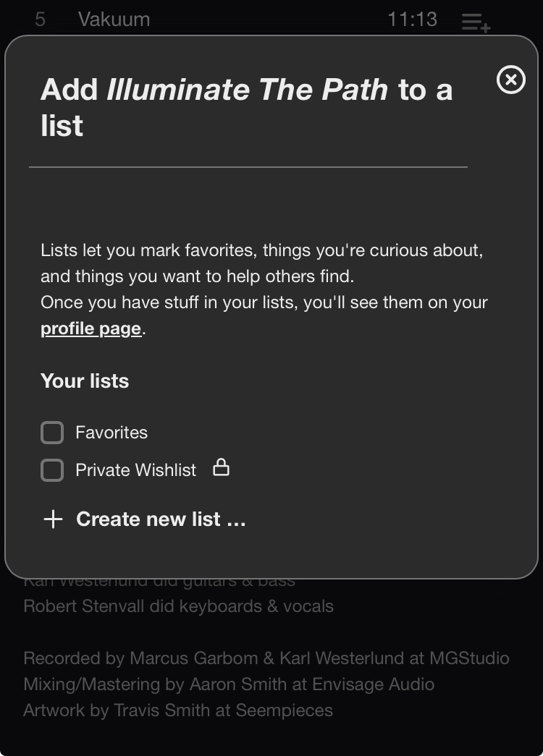The width and height of the screenshot is (543, 756).
Task: Click the 11:13 track duration
Action: click(x=412, y=19)
